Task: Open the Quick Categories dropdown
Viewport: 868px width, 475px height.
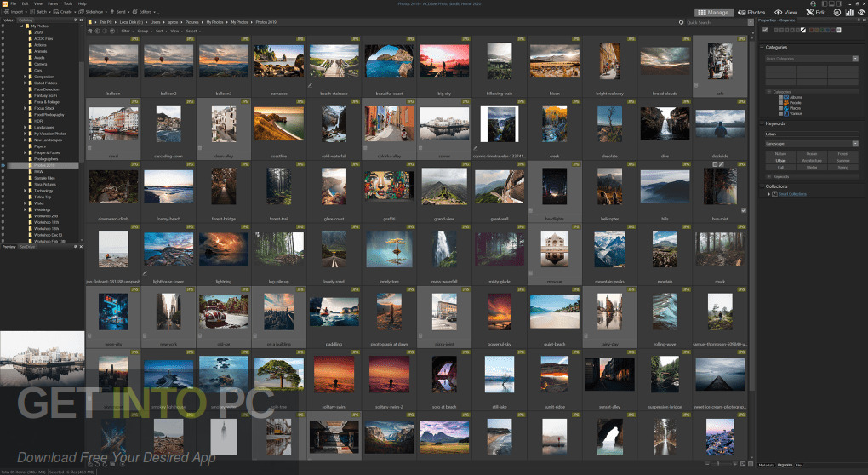Action: point(855,59)
